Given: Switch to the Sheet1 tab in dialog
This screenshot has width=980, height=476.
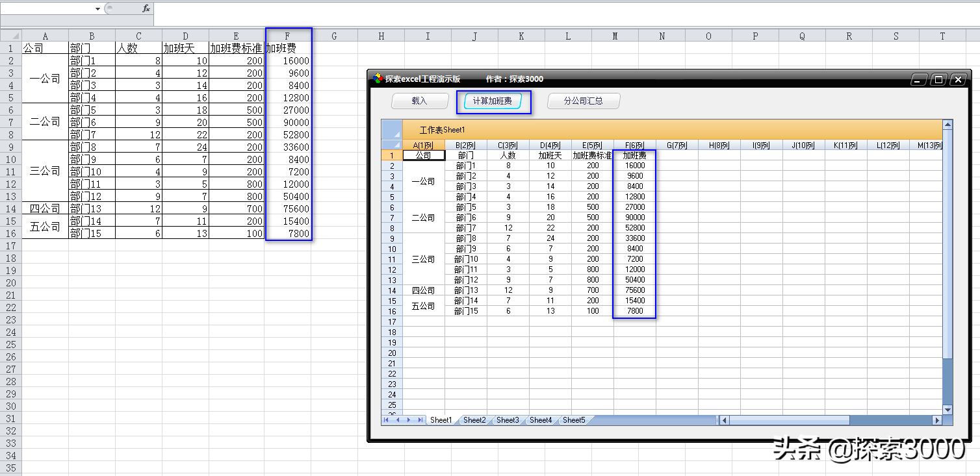Looking at the screenshot, I should coord(441,420).
